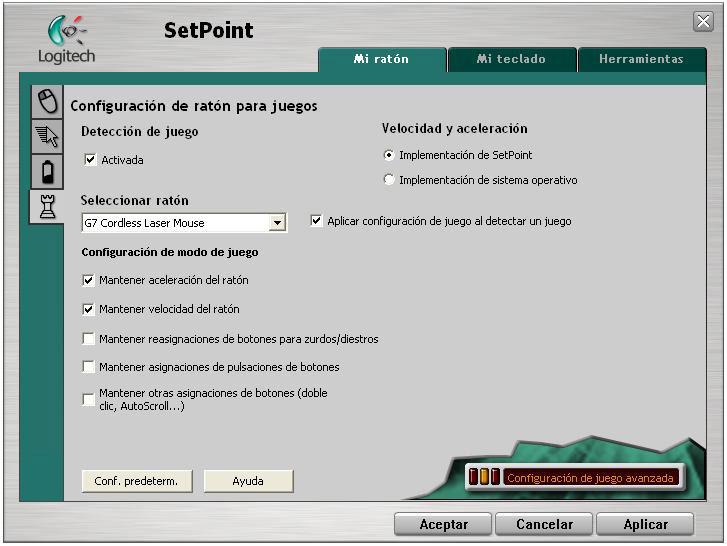This screenshot has height=546, width=727.
Task: Open the Herramientas tab
Action: coord(640,60)
